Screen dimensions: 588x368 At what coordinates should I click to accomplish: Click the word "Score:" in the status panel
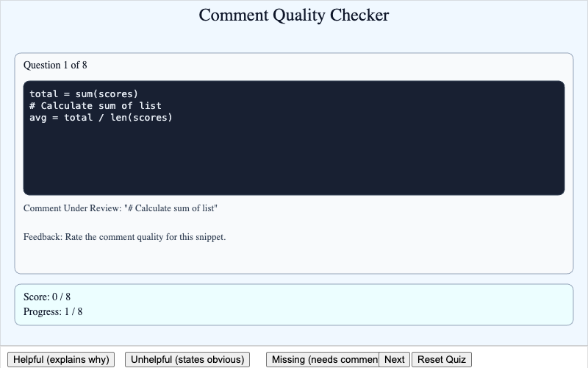point(36,297)
